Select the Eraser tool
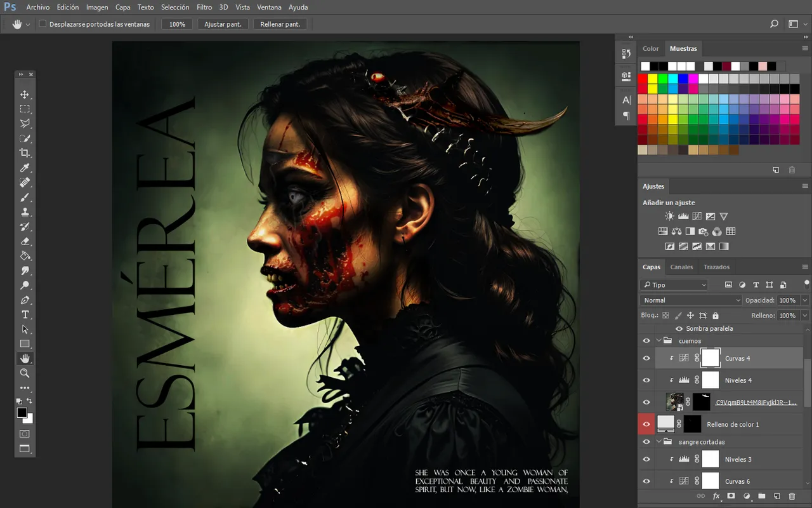The width and height of the screenshot is (812, 508). pyautogui.click(x=25, y=241)
